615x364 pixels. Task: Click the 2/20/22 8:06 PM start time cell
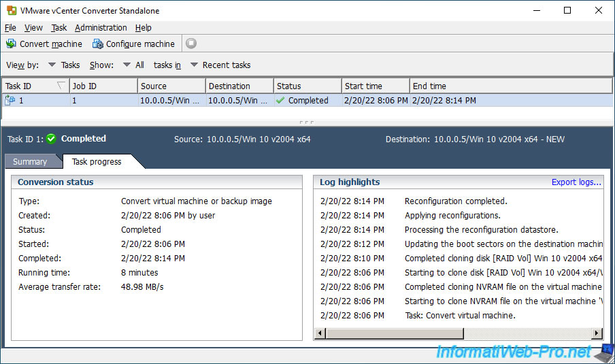(376, 101)
